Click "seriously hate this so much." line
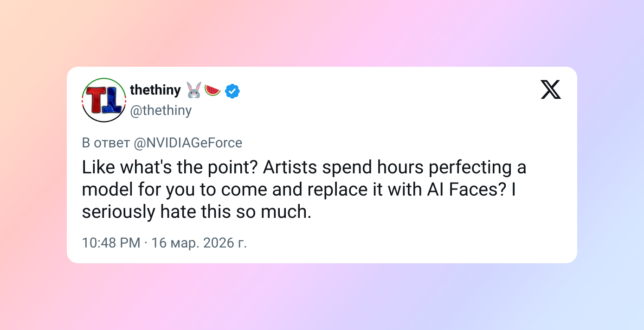 point(197,212)
